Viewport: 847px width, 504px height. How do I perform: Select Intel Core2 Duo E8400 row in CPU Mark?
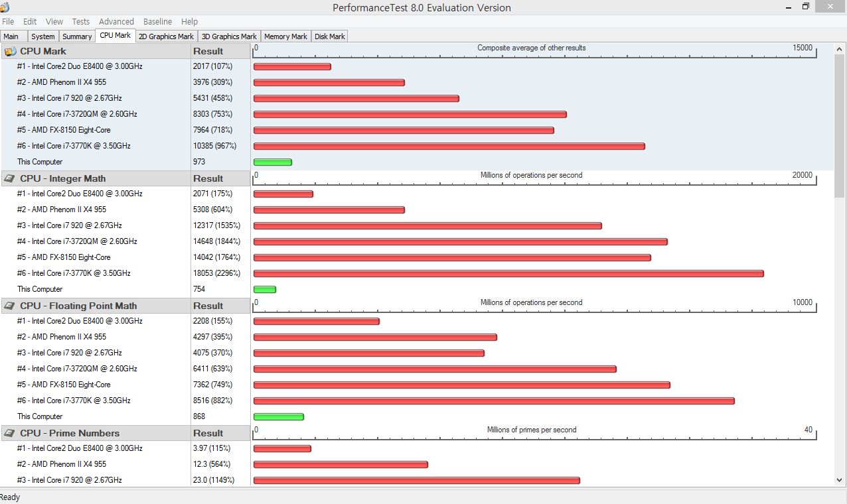point(80,66)
